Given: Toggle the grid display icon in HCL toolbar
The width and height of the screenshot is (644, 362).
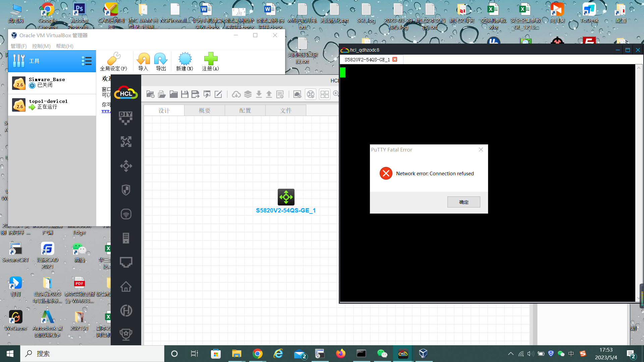Looking at the screenshot, I should coord(324,94).
